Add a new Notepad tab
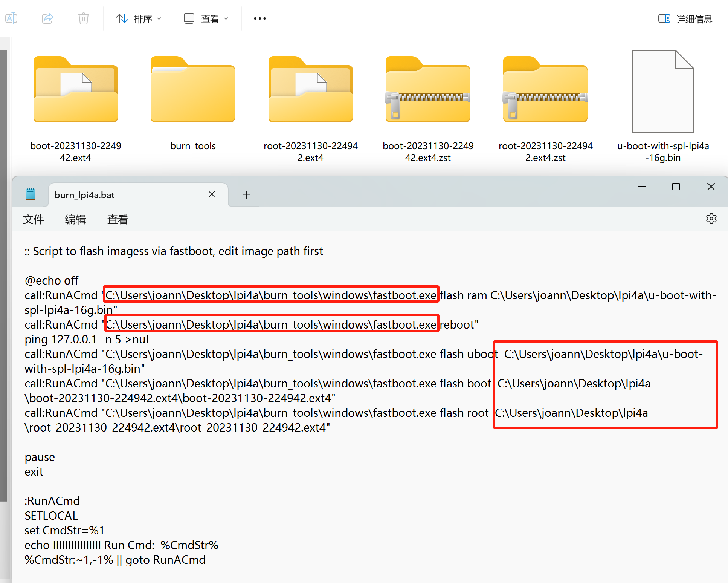Screen dimensions: 728x583 coord(246,195)
